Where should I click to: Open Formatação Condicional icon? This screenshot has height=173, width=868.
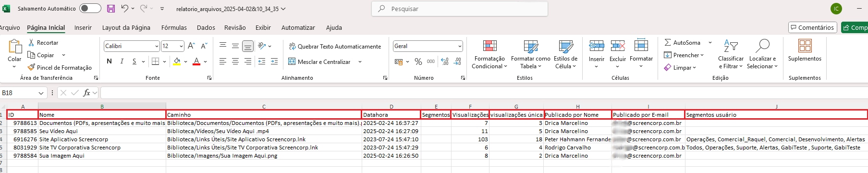click(489, 46)
